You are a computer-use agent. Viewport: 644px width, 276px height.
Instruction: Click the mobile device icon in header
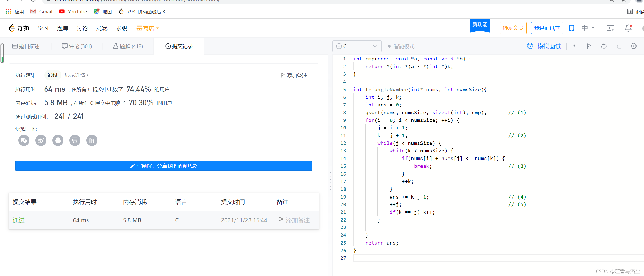pos(572,28)
